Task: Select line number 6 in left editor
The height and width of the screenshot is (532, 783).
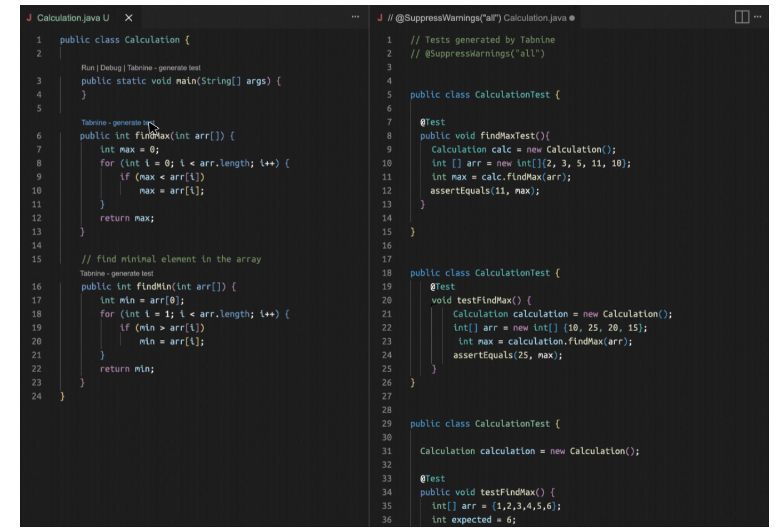Action: 39,136
